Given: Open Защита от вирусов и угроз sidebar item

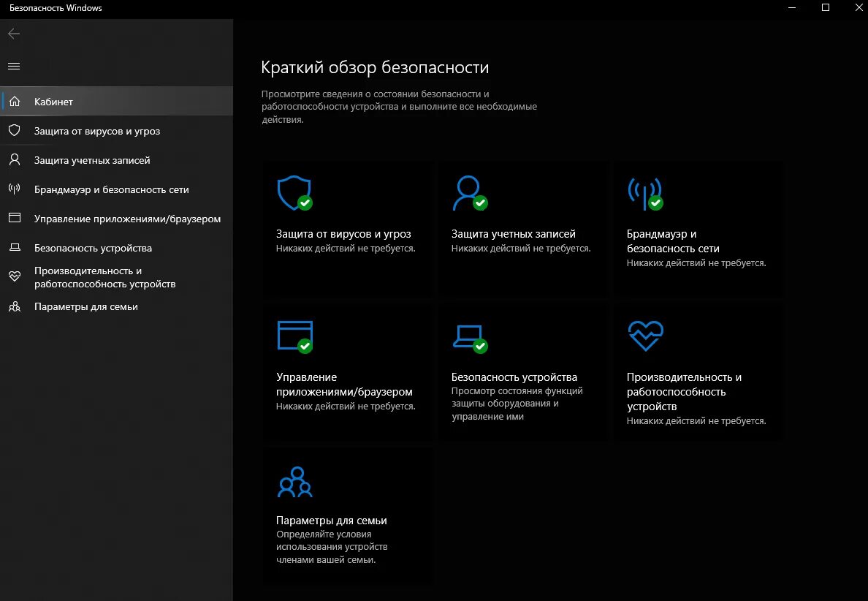Looking at the screenshot, I should click(x=116, y=131).
